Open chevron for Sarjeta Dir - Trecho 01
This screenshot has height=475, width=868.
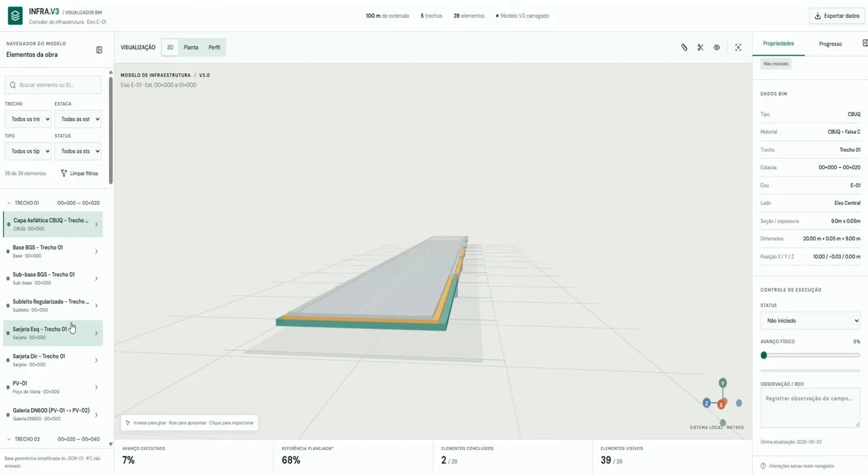96,361
